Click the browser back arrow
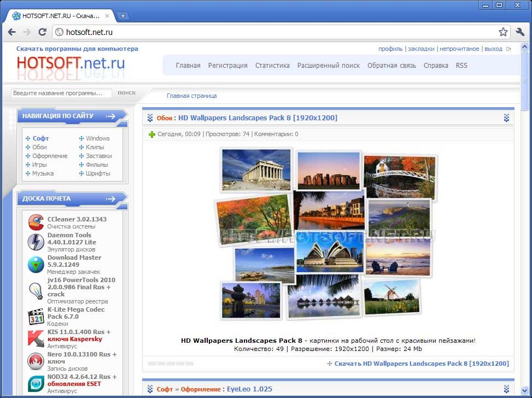 coord(11,32)
